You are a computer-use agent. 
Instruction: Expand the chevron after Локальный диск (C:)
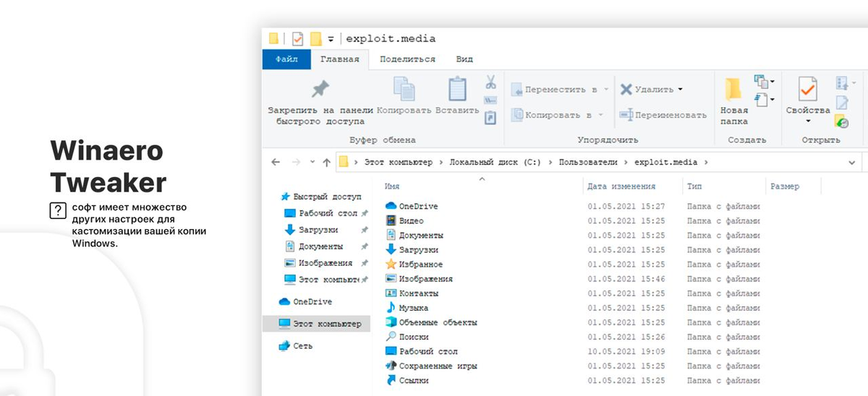pyautogui.click(x=550, y=163)
